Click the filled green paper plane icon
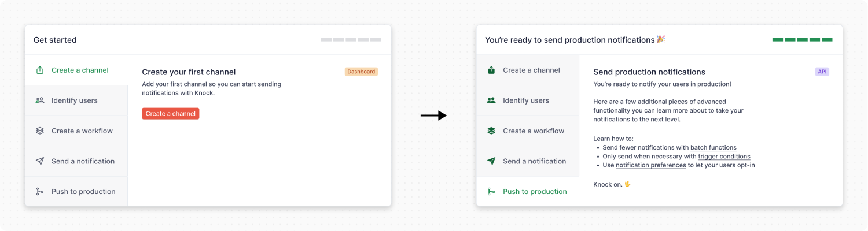 tap(491, 161)
